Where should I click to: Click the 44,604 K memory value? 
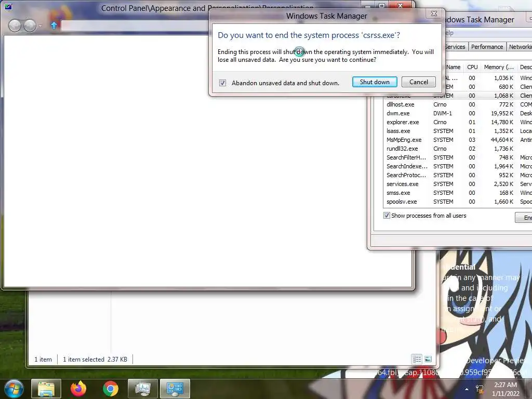[502, 140]
